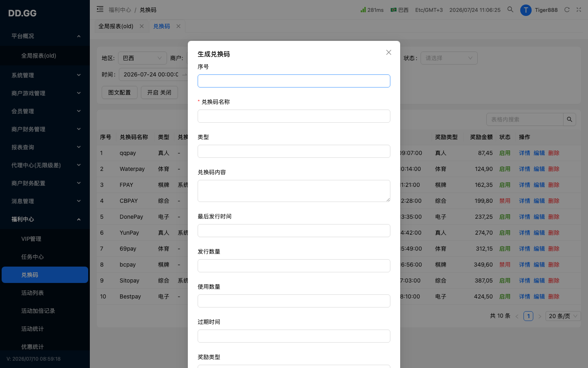
Task: Open 详情 for the DonePay row
Action: coord(525,217)
